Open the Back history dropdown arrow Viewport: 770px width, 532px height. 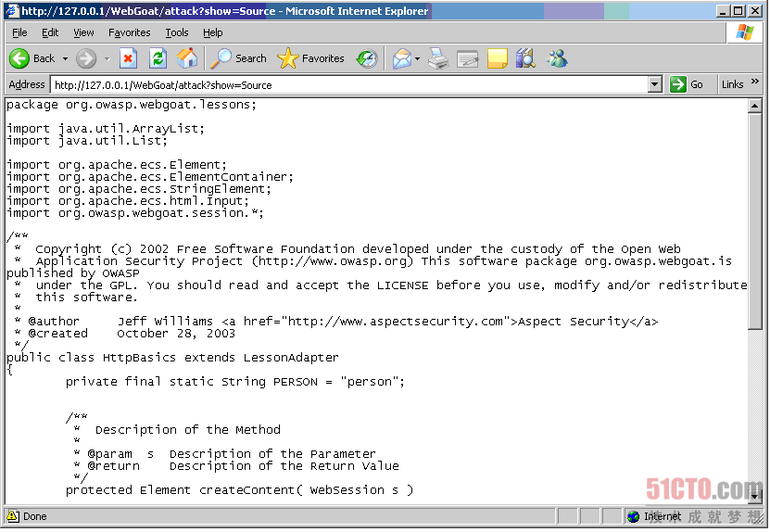[65, 59]
